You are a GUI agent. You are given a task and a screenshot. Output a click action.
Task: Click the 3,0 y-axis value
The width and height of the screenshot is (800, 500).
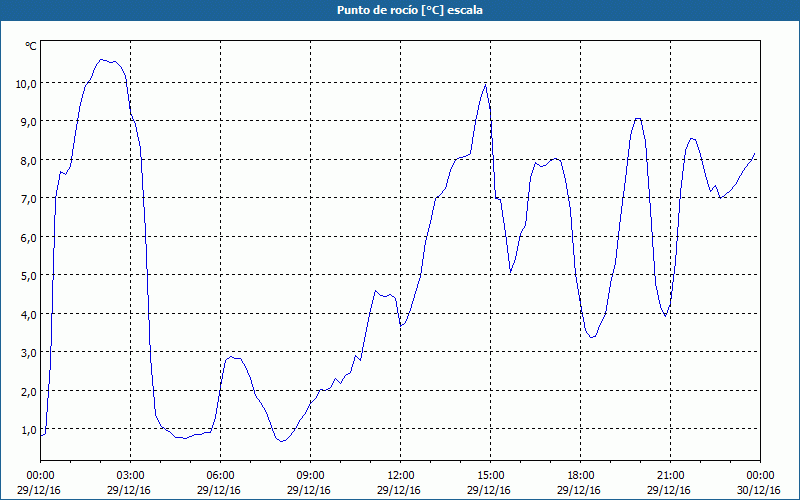point(29,353)
